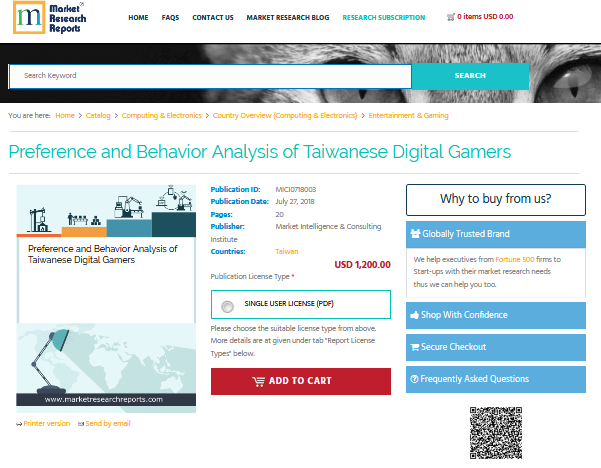The image size is (601, 468).
Task: Click the QR code image
Action: point(496,433)
